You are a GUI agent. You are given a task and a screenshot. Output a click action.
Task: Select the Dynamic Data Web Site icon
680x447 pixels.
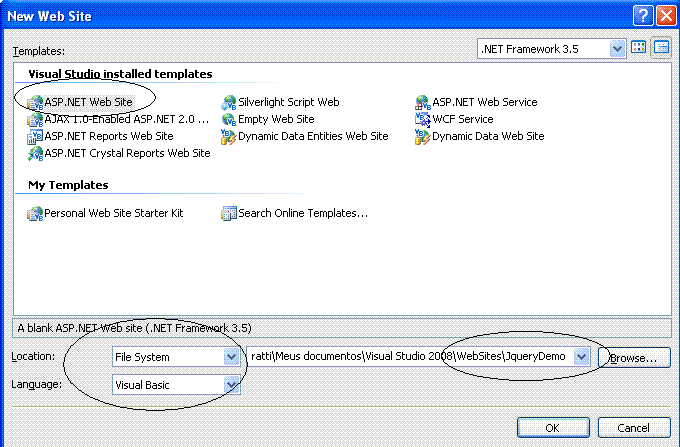[x=422, y=137]
